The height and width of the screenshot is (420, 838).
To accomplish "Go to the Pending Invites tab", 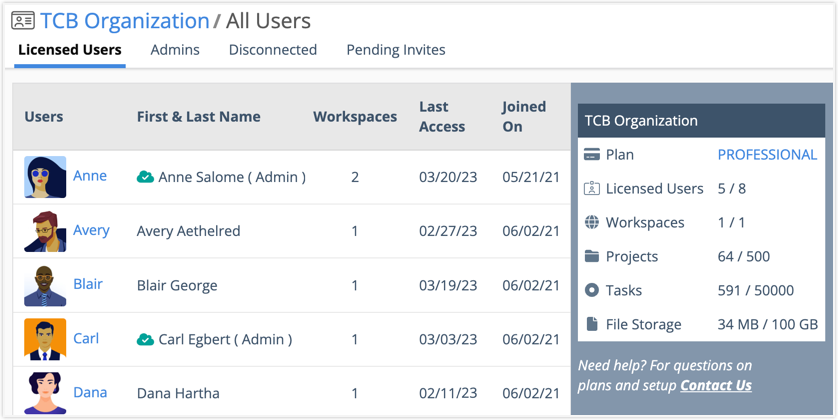I will [396, 50].
